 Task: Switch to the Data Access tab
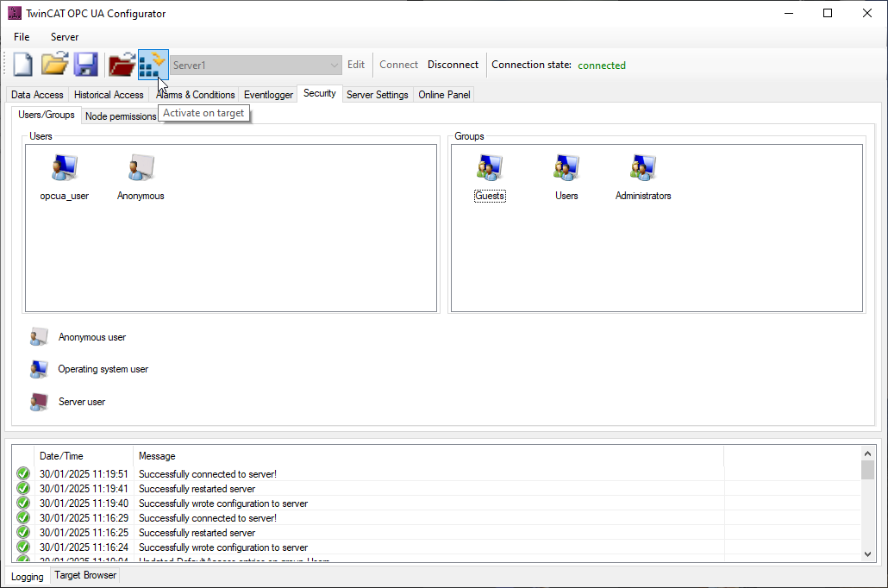click(x=37, y=95)
